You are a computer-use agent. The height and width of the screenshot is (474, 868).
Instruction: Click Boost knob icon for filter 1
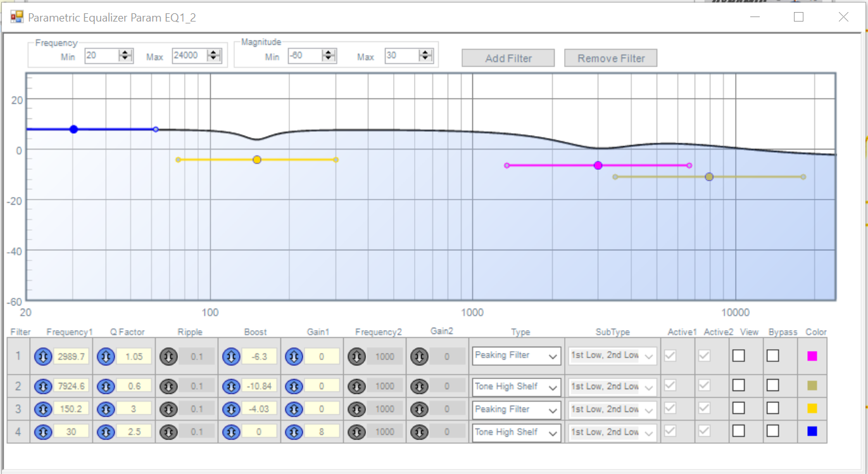[x=231, y=357]
